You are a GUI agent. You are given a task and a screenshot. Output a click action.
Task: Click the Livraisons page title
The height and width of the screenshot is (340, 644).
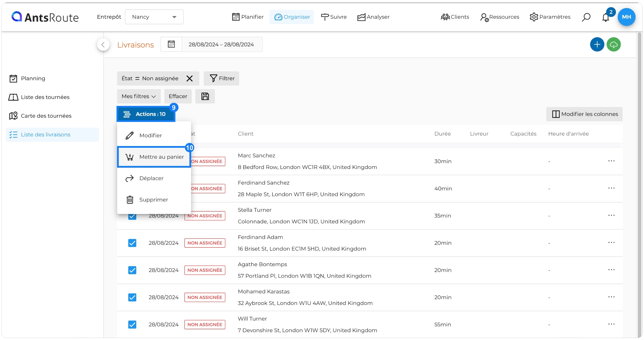[135, 45]
